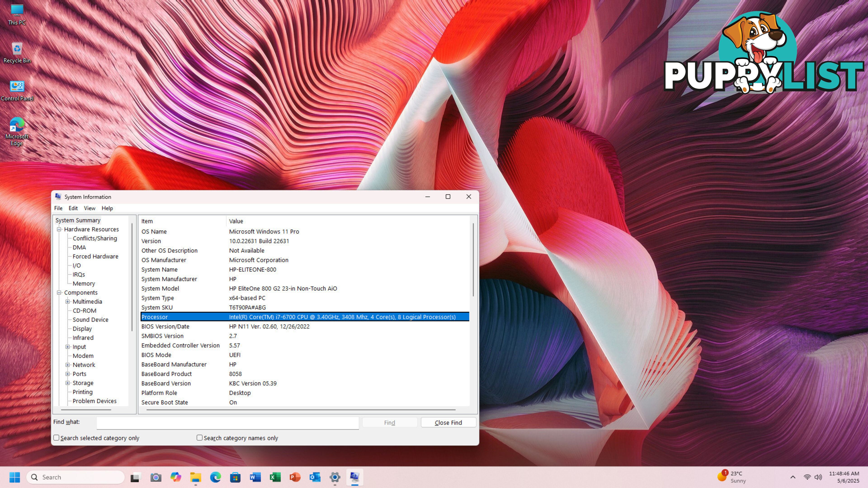868x488 pixels.
Task: Open the File menu
Action: (58, 208)
